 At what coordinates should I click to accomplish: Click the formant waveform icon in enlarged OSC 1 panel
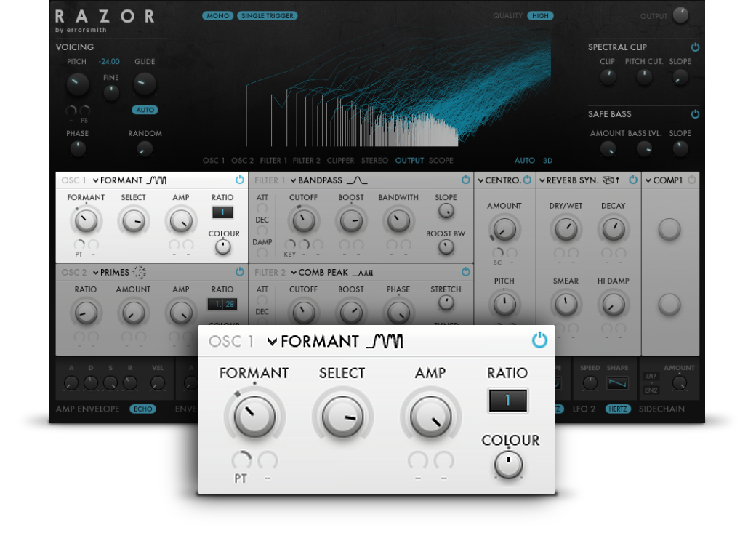point(385,341)
